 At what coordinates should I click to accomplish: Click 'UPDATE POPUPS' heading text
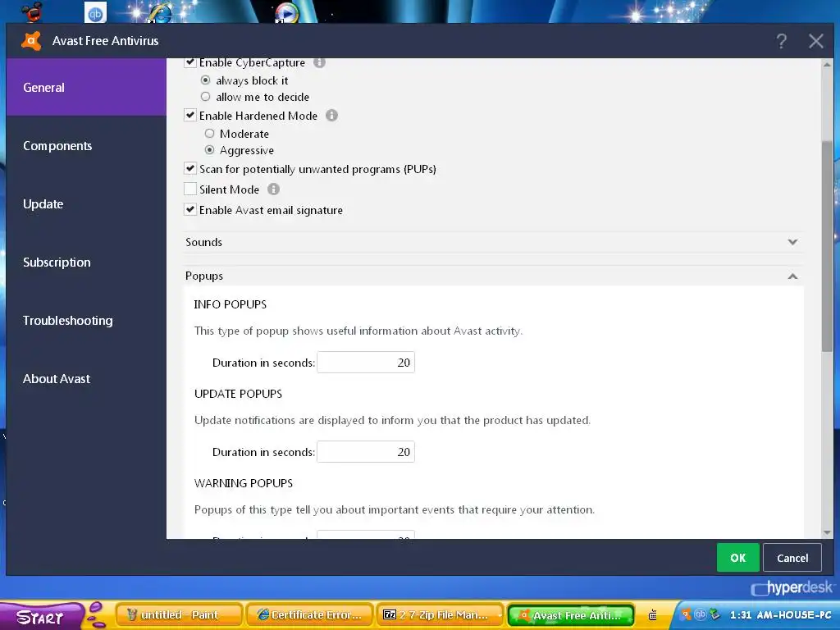click(239, 394)
